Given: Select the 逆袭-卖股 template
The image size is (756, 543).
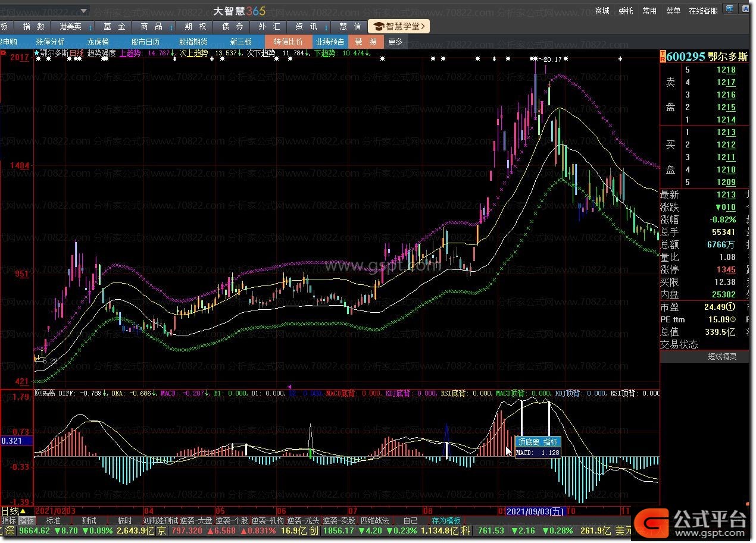Looking at the screenshot, I should [339, 520].
